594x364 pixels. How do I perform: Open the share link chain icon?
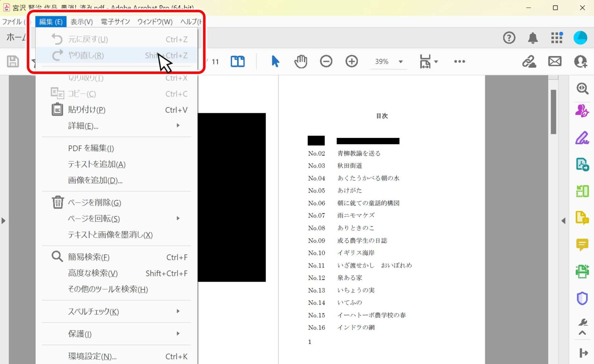coord(529,61)
